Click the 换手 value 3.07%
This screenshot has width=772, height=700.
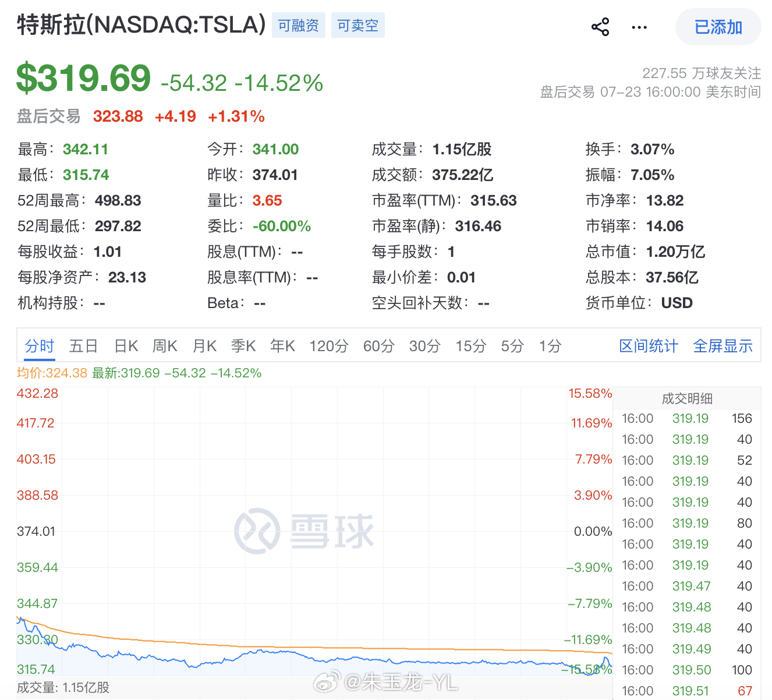653,149
